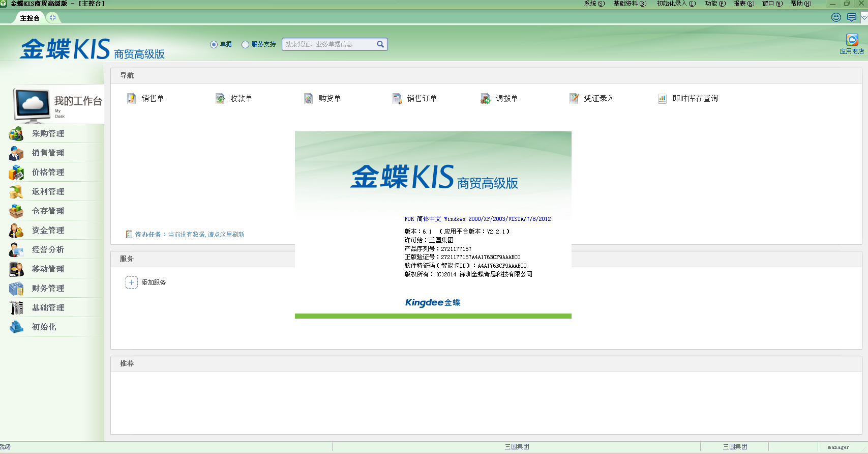Open the 帮助(H) menu
The height and width of the screenshot is (454, 868).
point(801,4)
